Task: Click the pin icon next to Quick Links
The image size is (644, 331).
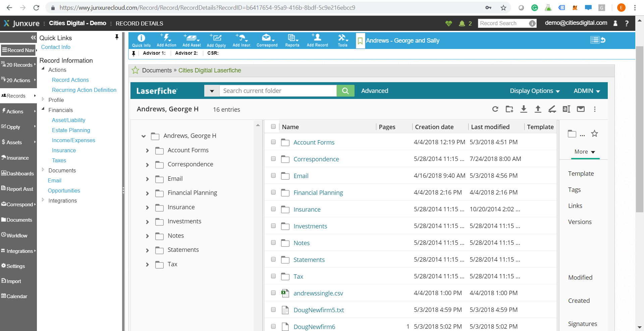Action: pos(117,37)
